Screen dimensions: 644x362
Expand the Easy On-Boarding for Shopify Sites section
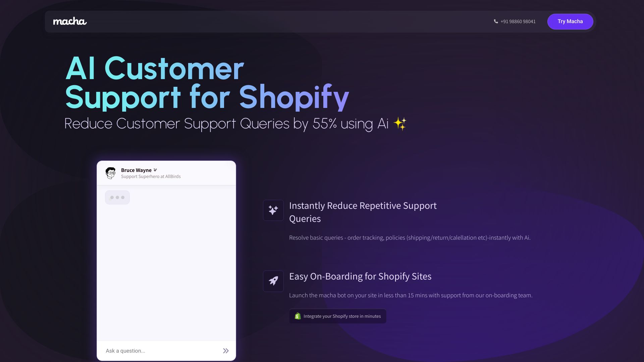(360, 277)
